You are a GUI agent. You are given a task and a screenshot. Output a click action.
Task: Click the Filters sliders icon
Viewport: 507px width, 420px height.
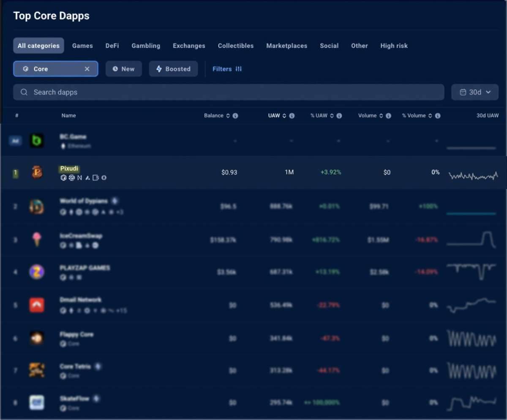click(239, 69)
